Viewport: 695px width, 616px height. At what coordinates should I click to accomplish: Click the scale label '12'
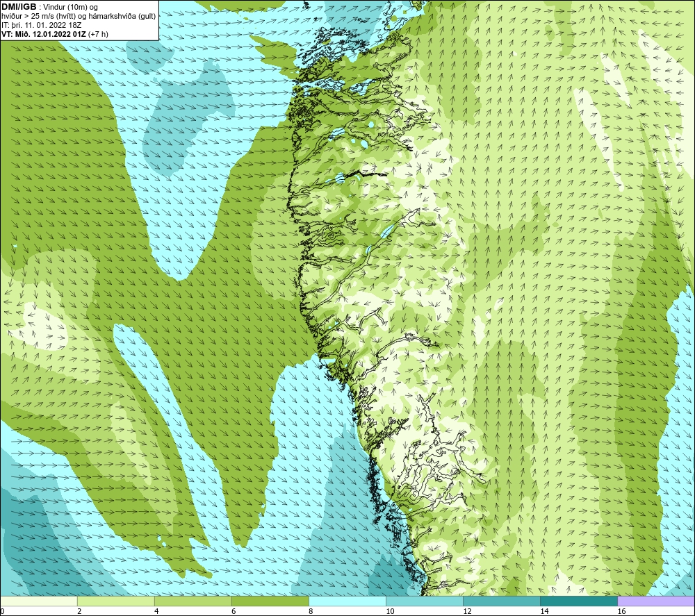coord(467,612)
